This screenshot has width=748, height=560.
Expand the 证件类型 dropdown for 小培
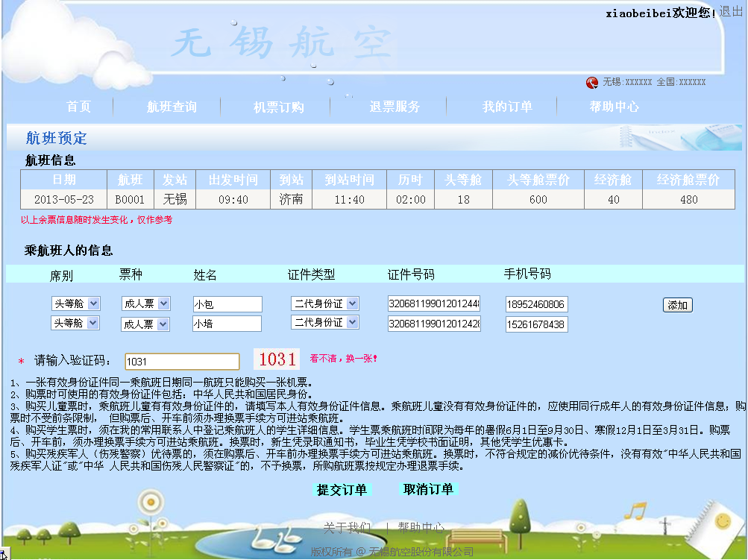coord(325,322)
